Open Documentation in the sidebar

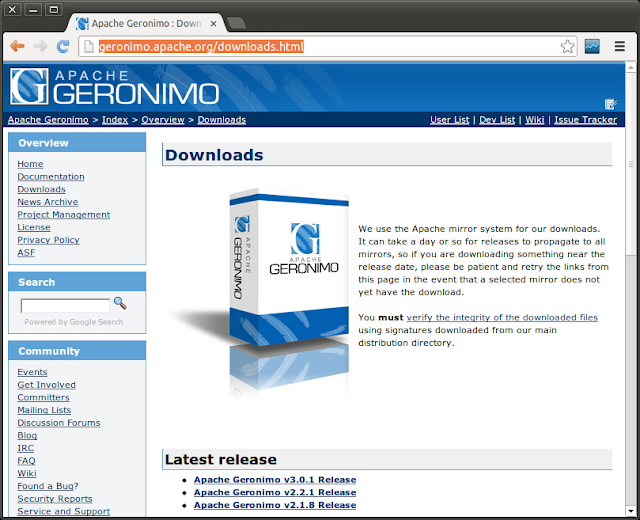(x=51, y=176)
